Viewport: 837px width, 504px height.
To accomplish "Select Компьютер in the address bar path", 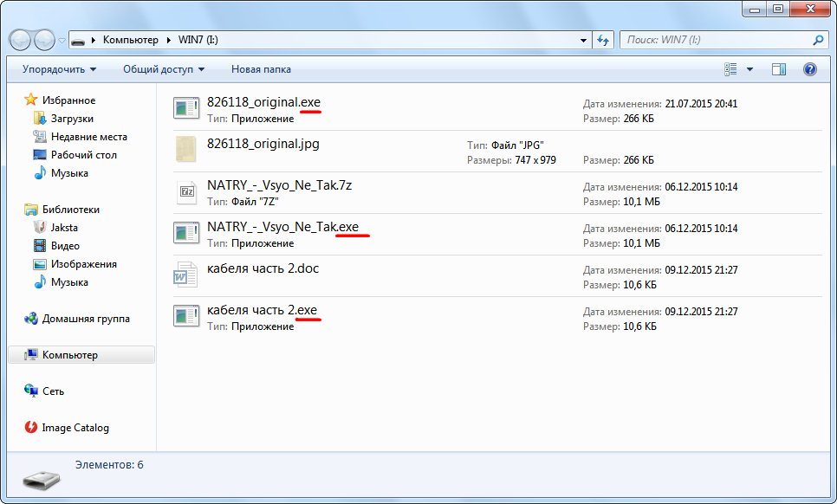I will 130,40.
